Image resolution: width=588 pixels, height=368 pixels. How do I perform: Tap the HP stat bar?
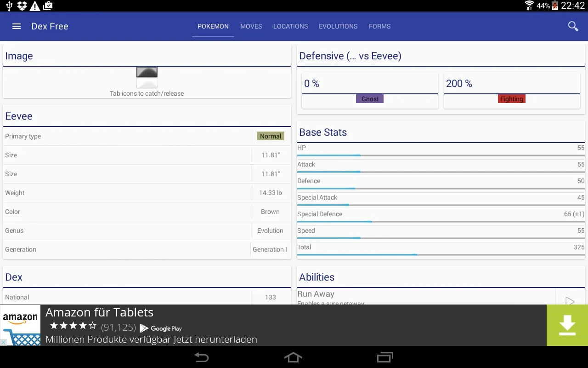(441, 155)
